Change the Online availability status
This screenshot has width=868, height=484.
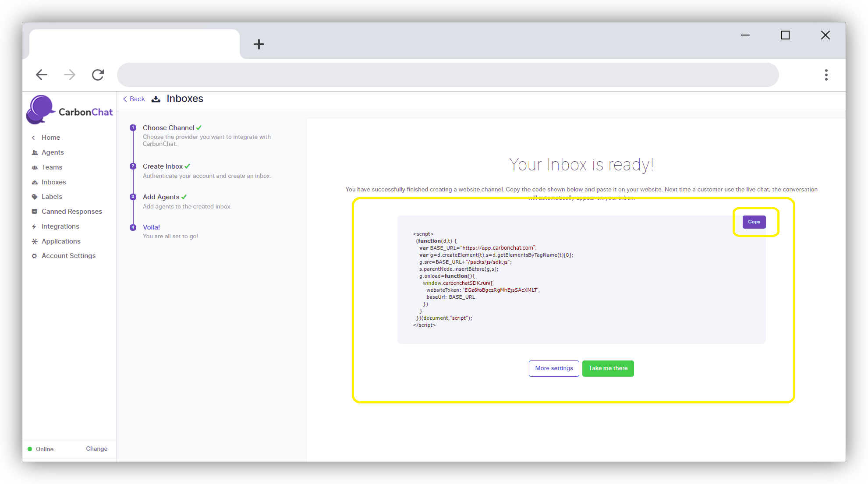pos(96,449)
